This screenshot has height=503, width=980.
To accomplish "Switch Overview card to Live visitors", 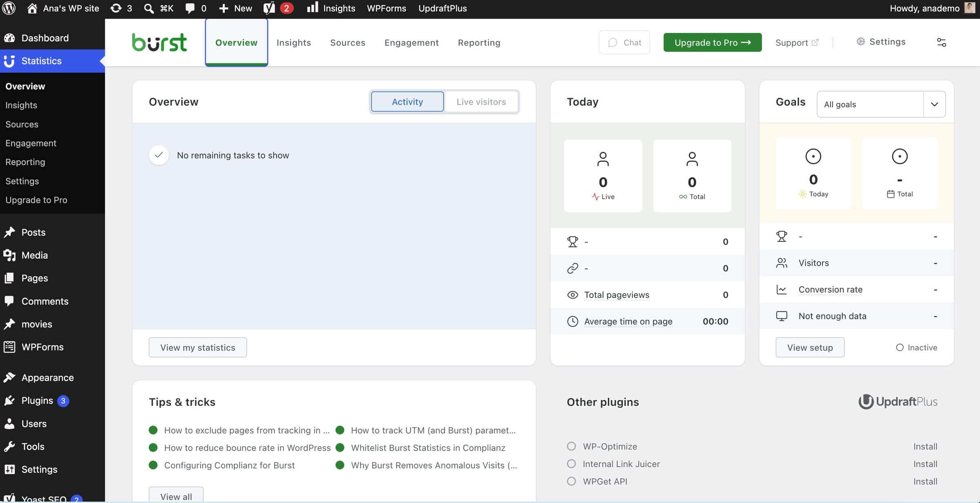I will [x=481, y=102].
